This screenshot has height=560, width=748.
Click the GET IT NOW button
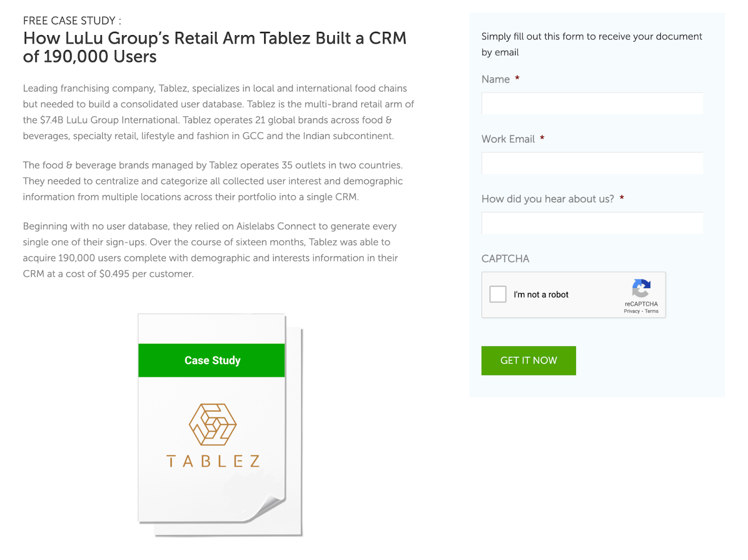coord(528,360)
